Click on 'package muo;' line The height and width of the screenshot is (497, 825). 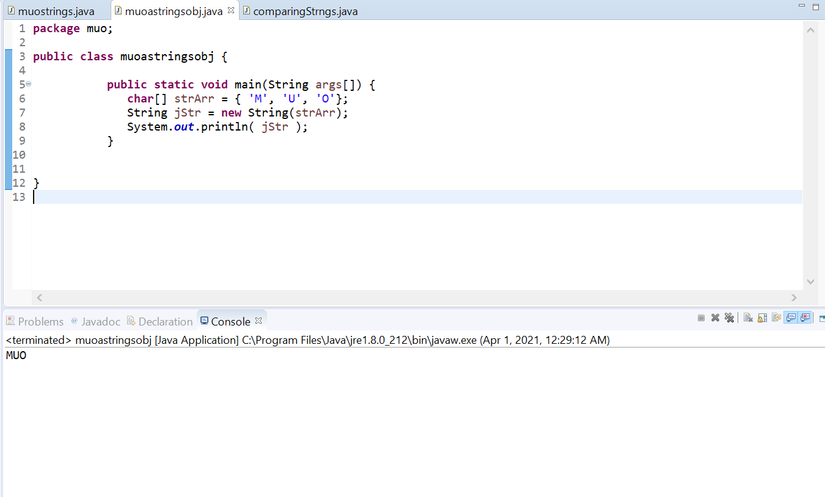(73, 28)
